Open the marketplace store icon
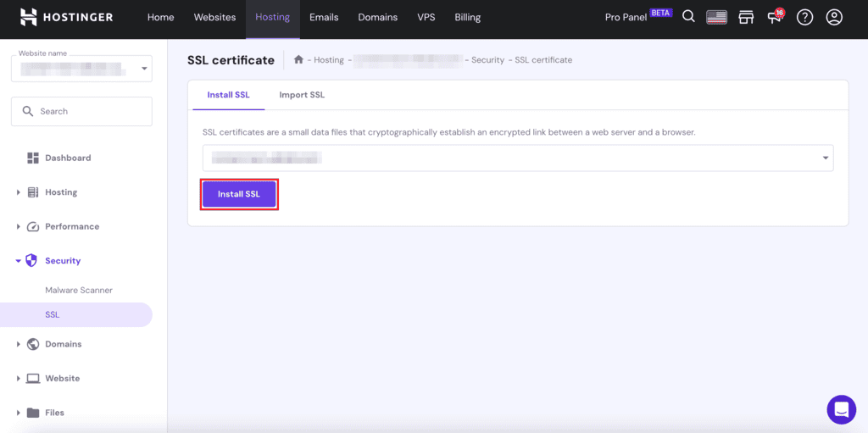Viewport: 868px width, 433px height. coord(746,17)
